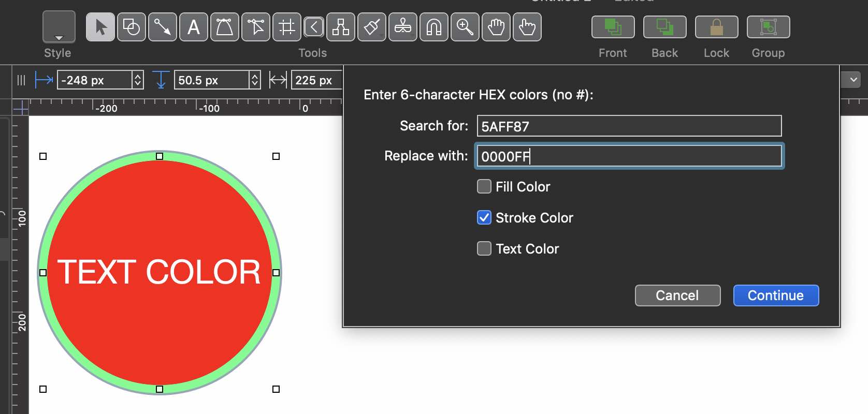
Task: Enable the Fill Color checkbox
Action: point(484,186)
